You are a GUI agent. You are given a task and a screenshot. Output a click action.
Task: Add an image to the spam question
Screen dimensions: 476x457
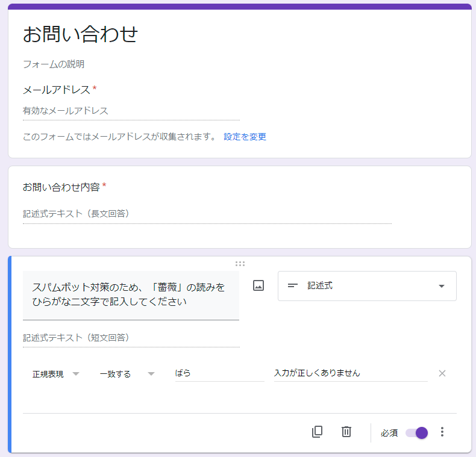coord(258,286)
